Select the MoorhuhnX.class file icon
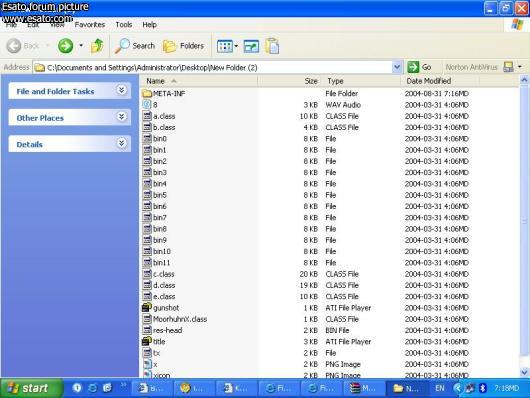The image size is (530, 398). click(147, 319)
